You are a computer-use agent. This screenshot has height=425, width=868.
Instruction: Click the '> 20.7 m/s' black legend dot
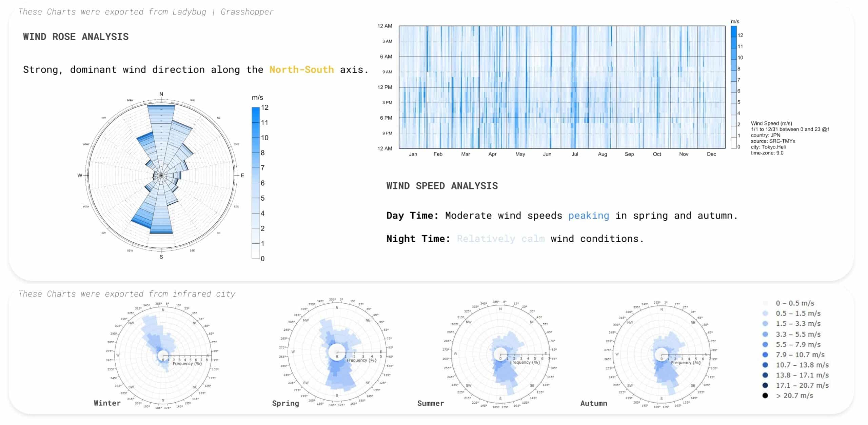(x=765, y=396)
